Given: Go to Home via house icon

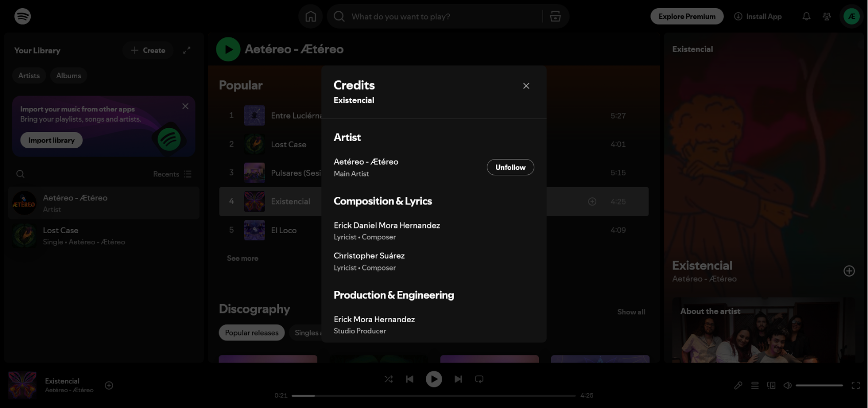Looking at the screenshot, I should (x=311, y=16).
